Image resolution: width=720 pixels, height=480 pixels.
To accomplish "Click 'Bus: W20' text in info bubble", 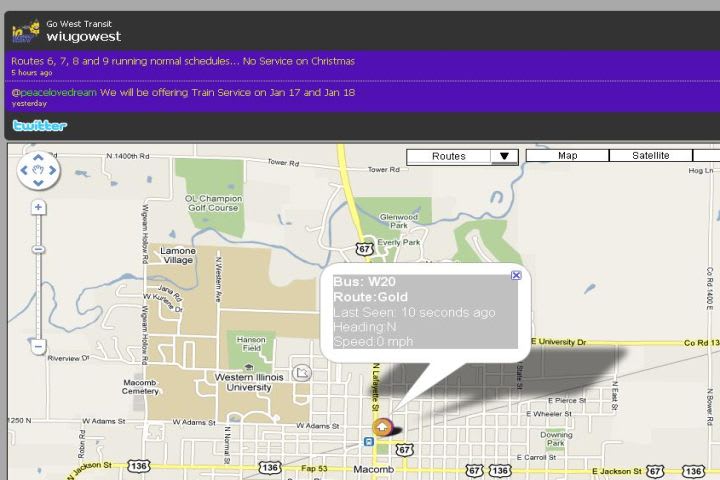I will tap(365, 282).
